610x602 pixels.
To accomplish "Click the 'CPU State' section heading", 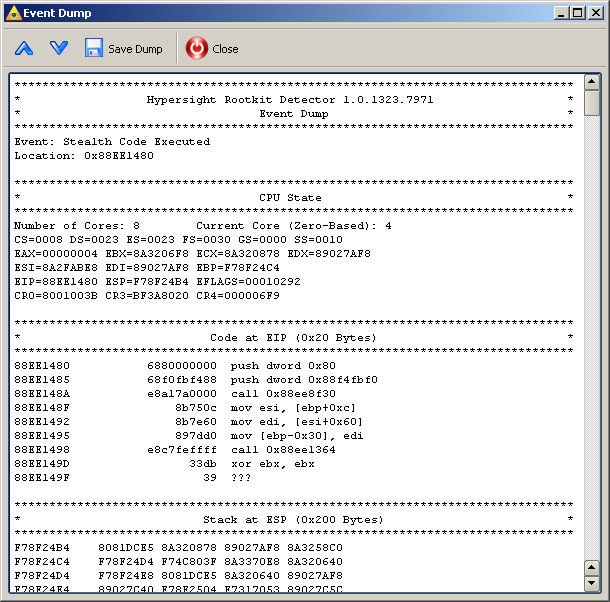I will 290,198.
